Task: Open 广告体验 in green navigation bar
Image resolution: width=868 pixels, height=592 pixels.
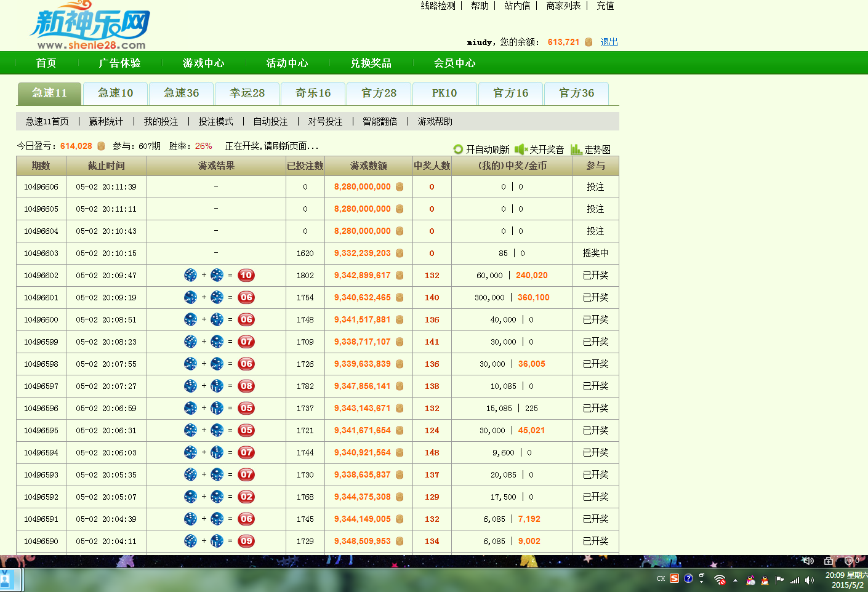Action: click(120, 63)
